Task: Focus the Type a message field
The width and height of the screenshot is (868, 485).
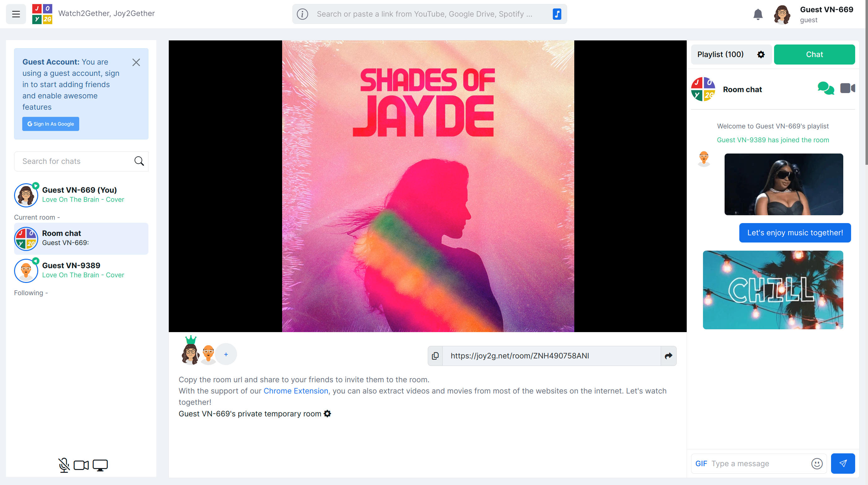Action: 758,464
